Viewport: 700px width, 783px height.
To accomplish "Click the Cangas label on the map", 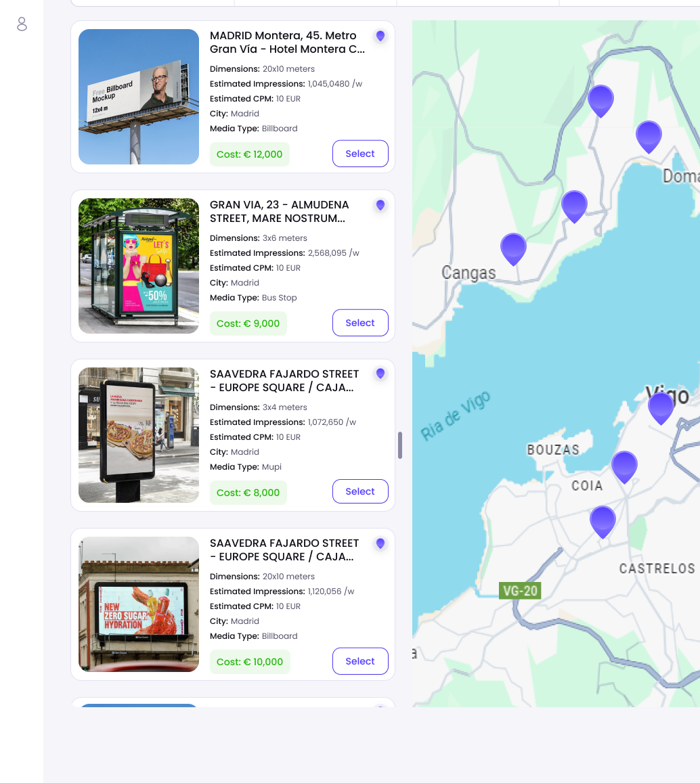I will point(468,273).
